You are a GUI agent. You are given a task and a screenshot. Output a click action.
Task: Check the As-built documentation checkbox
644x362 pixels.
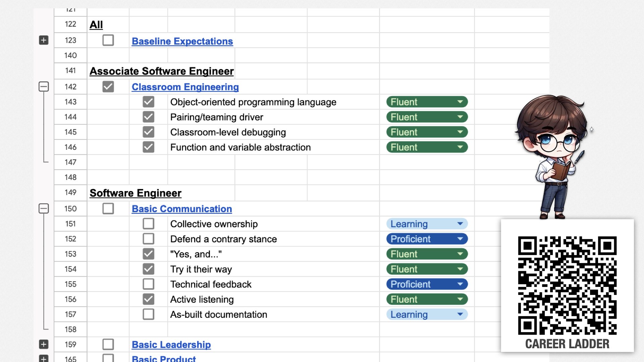(148, 314)
